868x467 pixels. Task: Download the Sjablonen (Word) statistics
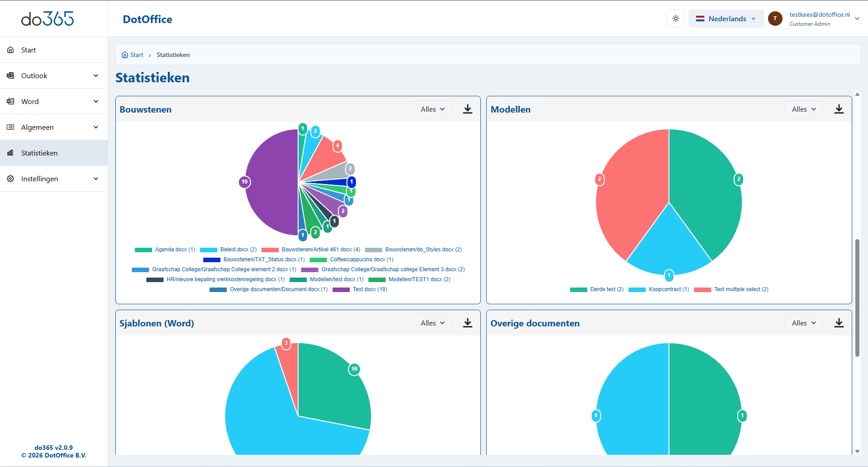pos(468,323)
